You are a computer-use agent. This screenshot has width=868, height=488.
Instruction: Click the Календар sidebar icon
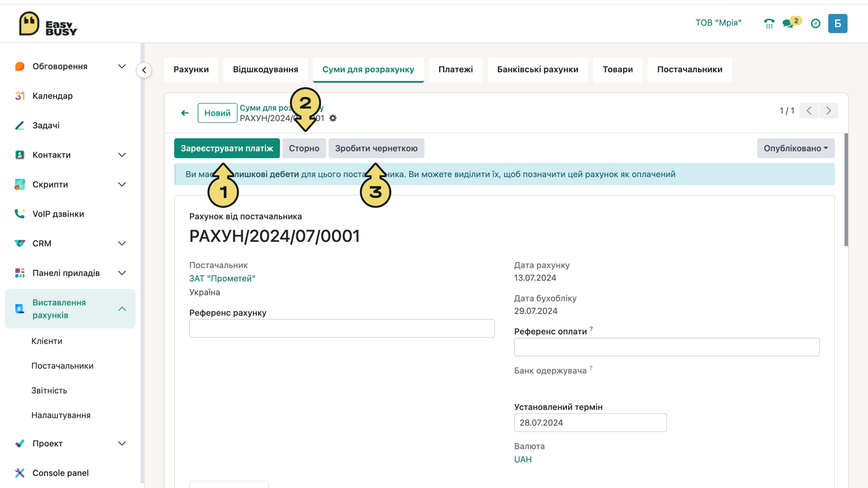pyautogui.click(x=20, y=96)
